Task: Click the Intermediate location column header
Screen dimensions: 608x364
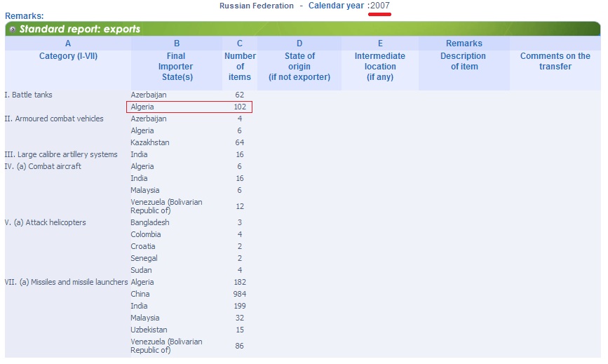Action: click(x=380, y=67)
